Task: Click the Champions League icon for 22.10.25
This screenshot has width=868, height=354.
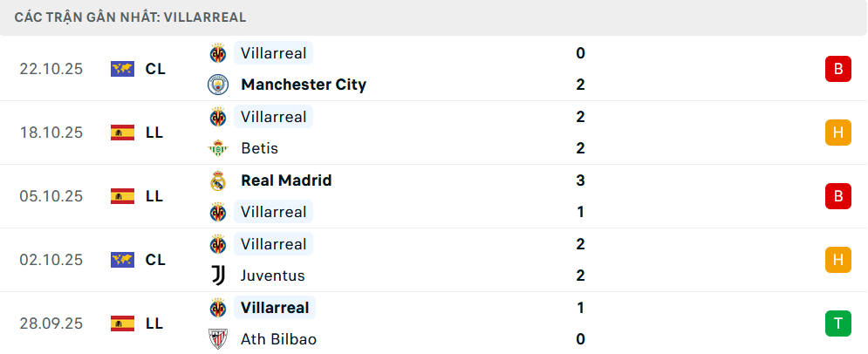Action: (122, 69)
